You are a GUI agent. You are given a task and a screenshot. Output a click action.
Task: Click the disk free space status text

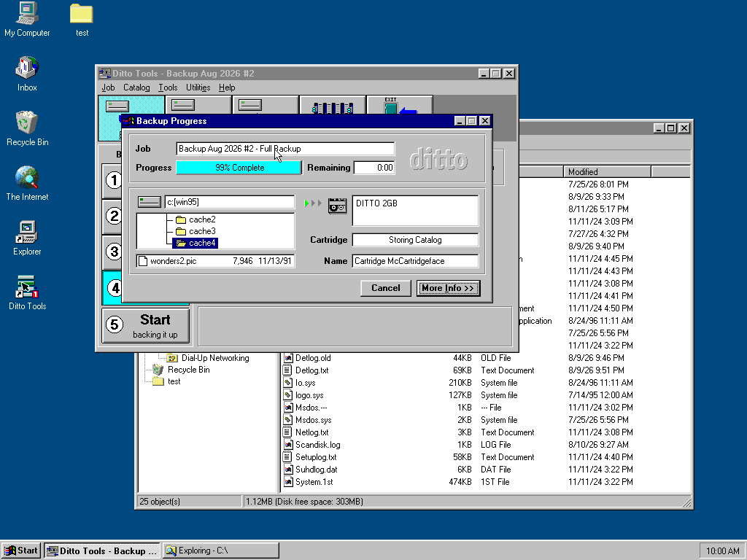[x=304, y=502]
